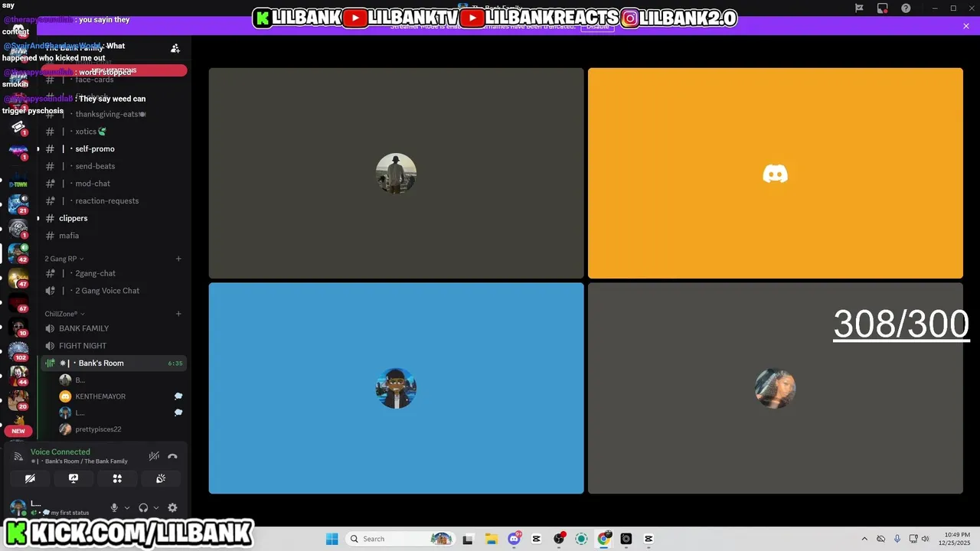Viewport: 980px width, 551px height.
Task: Create channel in ChillZone category
Action: (178, 314)
